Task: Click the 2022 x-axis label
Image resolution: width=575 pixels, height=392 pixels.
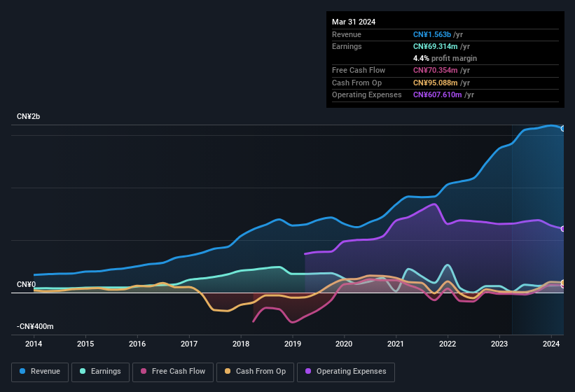Action: 448,344
